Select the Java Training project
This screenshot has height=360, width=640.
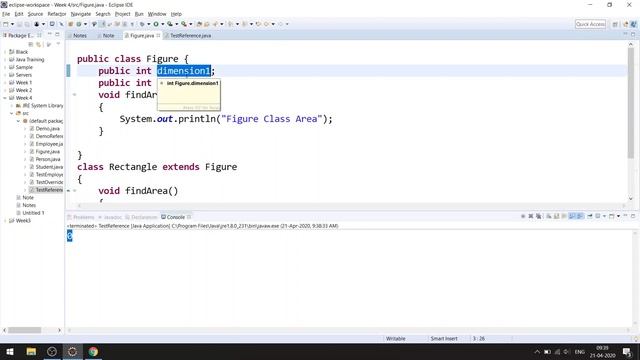coord(29,60)
